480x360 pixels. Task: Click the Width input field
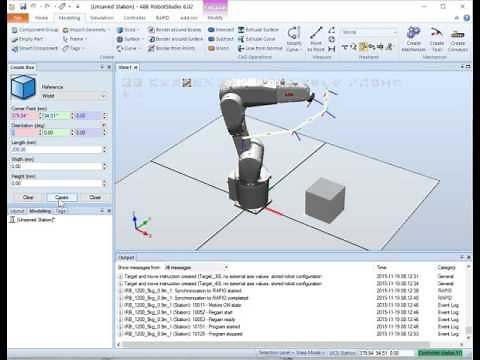(x=56, y=166)
